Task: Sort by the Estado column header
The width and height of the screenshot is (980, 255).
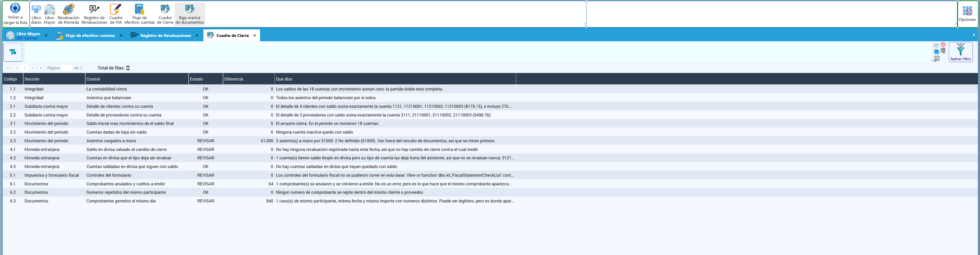Action: tap(205, 79)
